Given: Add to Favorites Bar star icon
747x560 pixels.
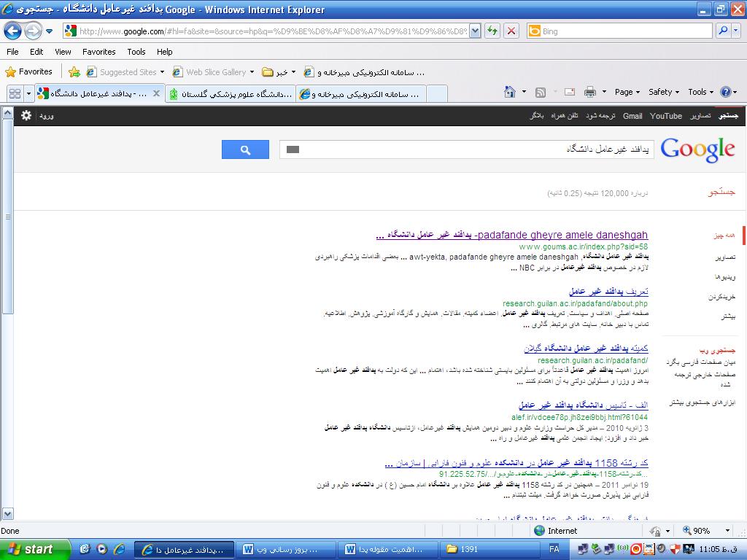Looking at the screenshot, I should click(74, 72).
